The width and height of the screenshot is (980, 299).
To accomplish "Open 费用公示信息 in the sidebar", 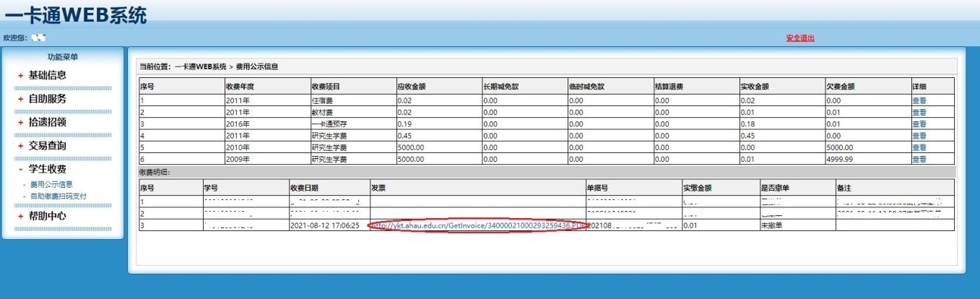I will pos(51,185).
